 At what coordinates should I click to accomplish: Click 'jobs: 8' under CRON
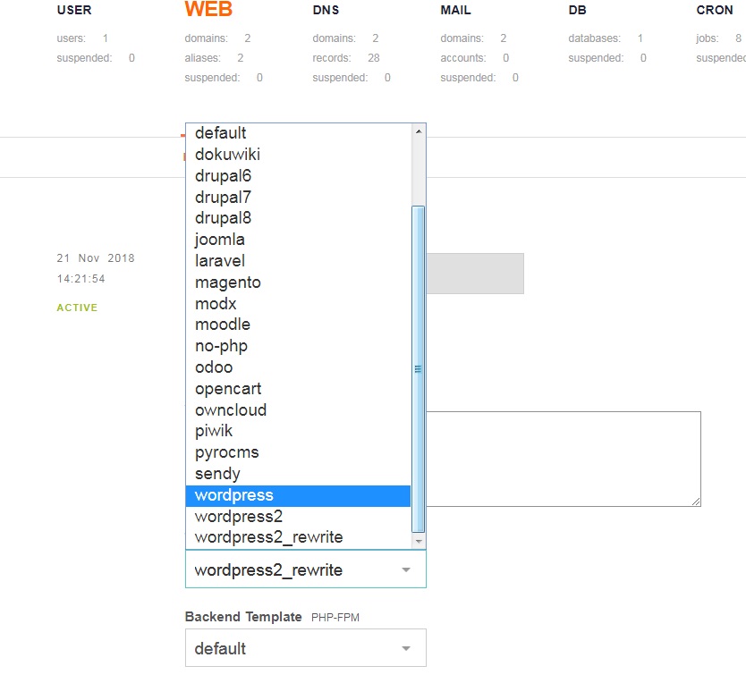[x=718, y=38]
